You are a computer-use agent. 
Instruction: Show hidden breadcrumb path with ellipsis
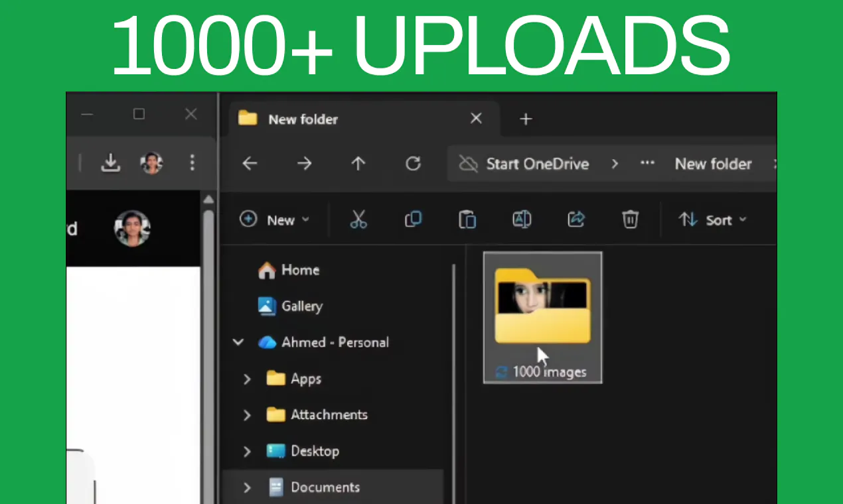coord(647,164)
